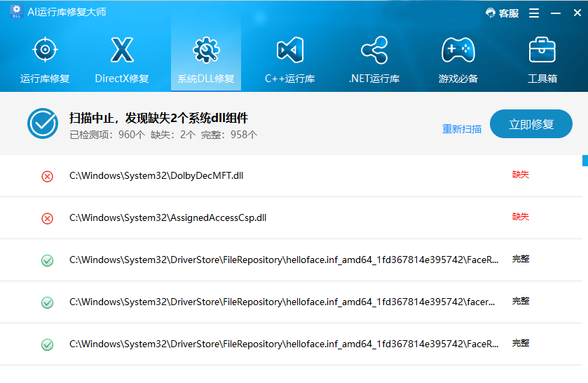Open the hamburger menu icon

pos(534,13)
